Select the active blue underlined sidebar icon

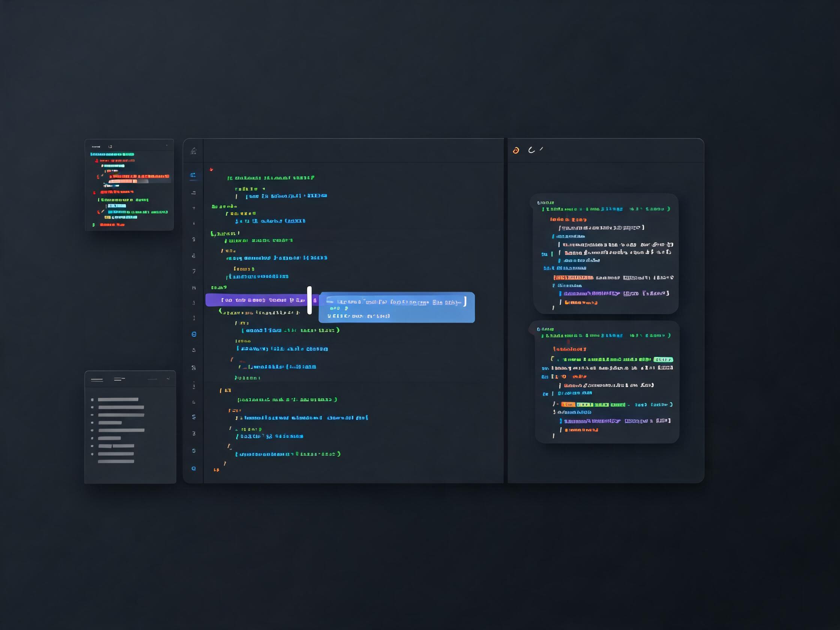[x=193, y=175]
